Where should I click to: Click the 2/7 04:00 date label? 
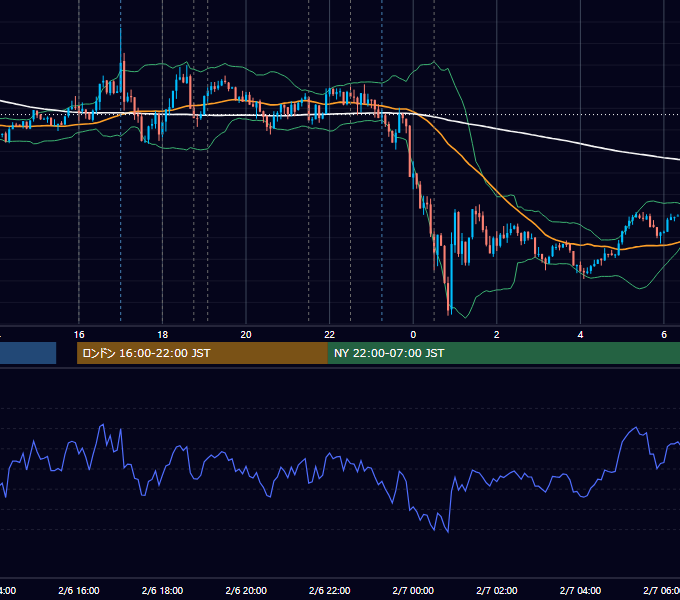(580, 590)
